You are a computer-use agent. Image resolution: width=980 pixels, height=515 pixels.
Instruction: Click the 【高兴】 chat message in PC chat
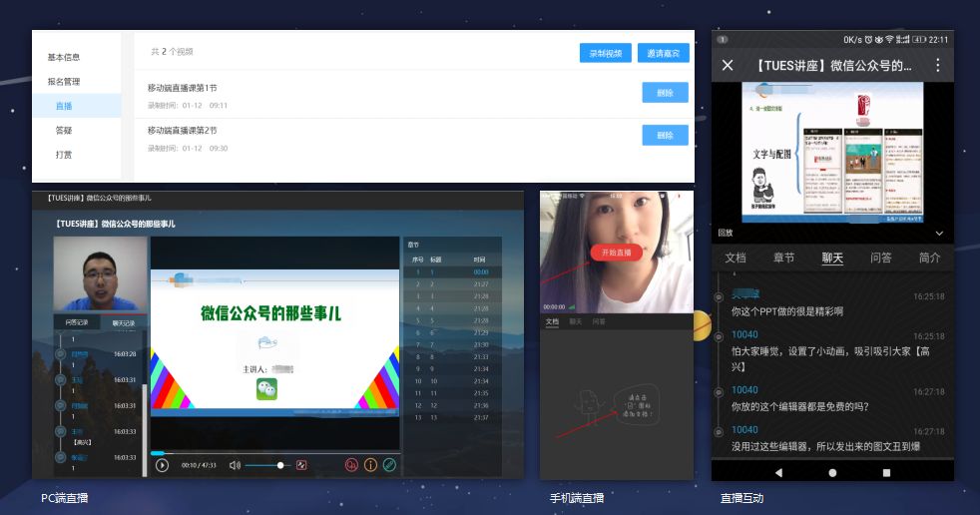(x=83, y=442)
